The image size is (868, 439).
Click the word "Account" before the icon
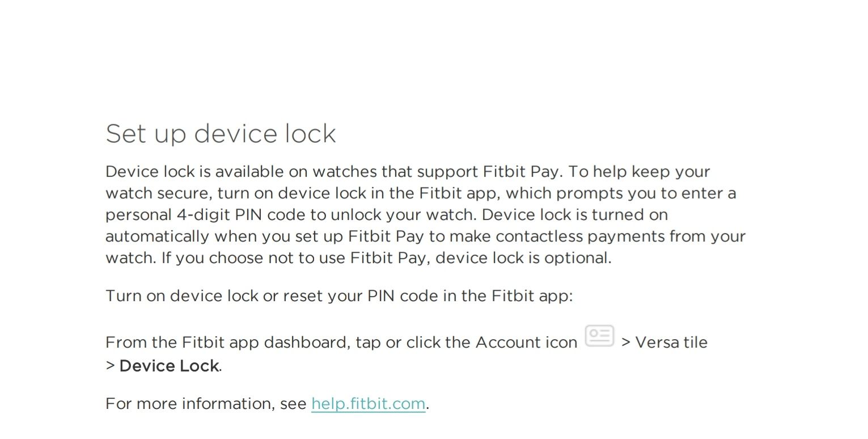[x=504, y=343]
